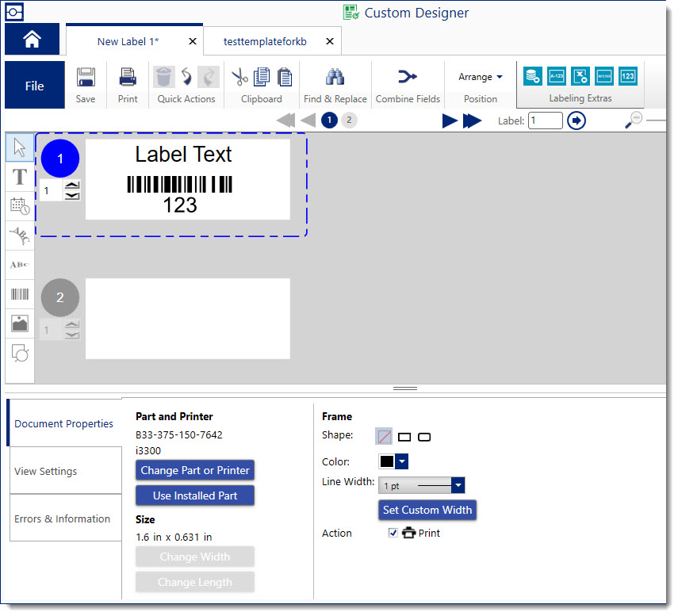Open the View Settings tab
This screenshot has height=616, width=678.
coord(46,472)
